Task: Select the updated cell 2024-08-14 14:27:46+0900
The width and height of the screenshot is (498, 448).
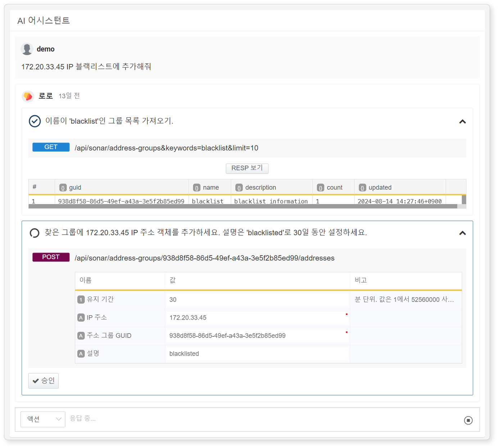Action: pyautogui.click(x=399, y=201)
